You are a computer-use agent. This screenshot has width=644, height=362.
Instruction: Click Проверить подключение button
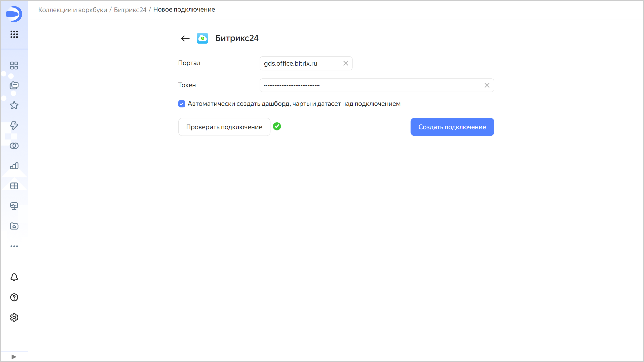point(224,127)
